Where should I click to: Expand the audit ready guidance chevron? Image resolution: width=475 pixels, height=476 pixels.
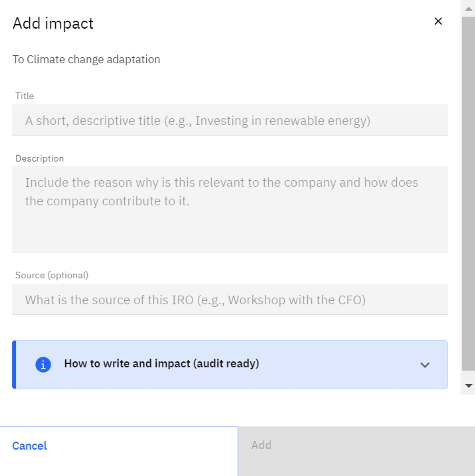coord(425,365)
